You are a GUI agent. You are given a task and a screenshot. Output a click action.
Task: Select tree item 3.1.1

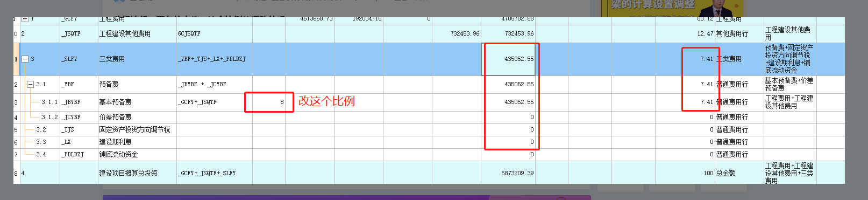point(49,102)
